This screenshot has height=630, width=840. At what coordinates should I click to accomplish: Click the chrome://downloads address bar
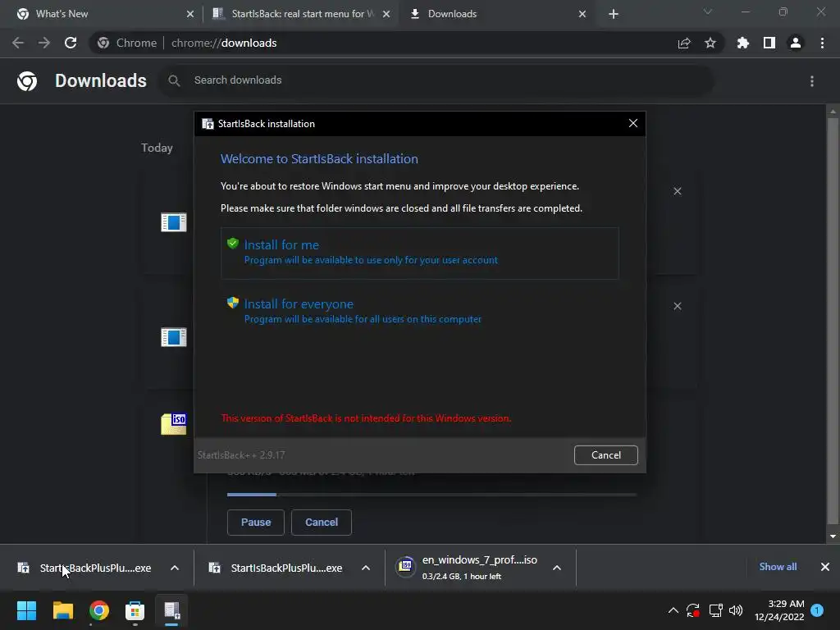tap(407, 43)
